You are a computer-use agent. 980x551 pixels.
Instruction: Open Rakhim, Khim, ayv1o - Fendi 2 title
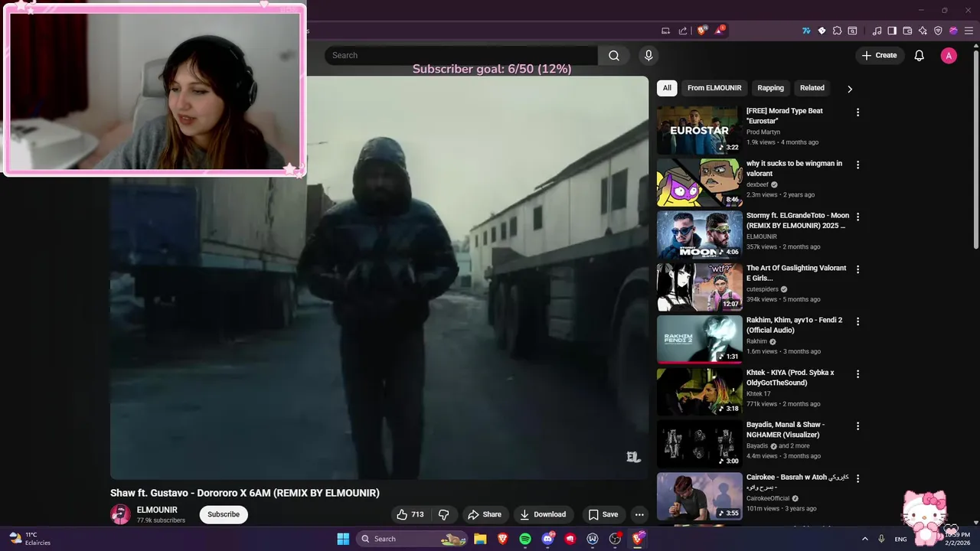pos(794,325)
